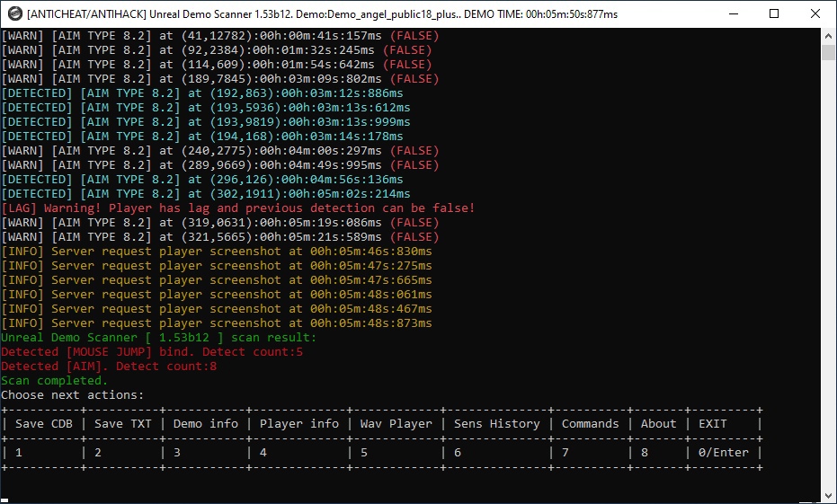Click the WARN line at 00h:05m:19s:086ms
This screenshot has height=504, width=837.
click(x=220, y=223)
